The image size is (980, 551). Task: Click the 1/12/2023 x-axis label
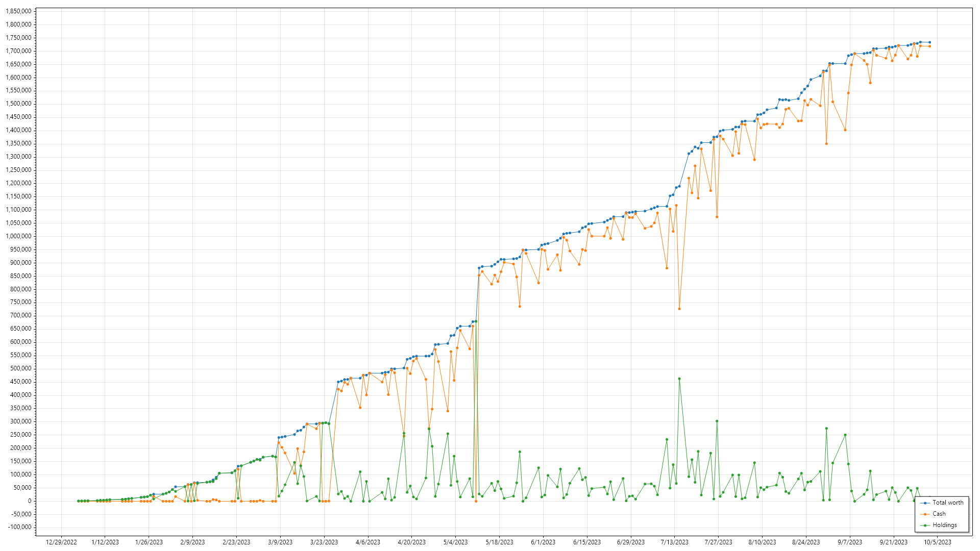click(105, 542)
